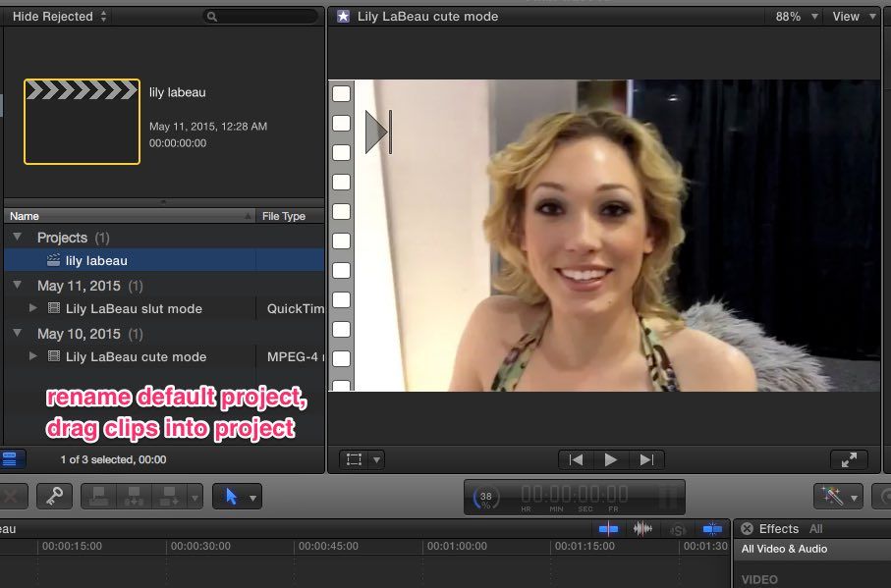Click the crop/transform icon below the viewer
The height and width of the screenshot is (588, 891).
pos(353,458)
